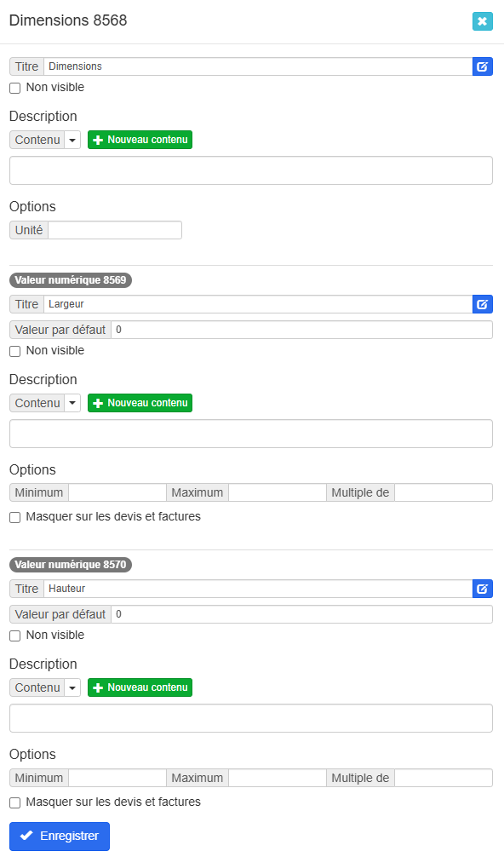This screenshot has height=857, width=504.
Task: Expand the Contenu dropdown under Largeur description
Action: [x=72, y=403]
